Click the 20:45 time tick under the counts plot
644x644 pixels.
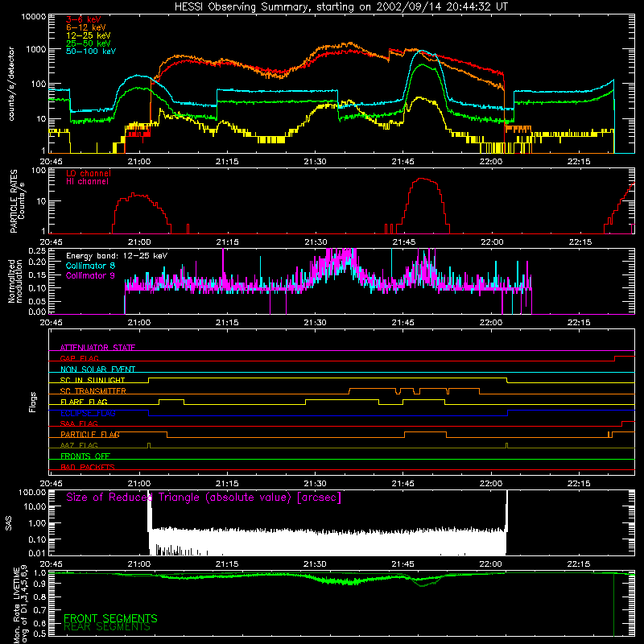[52, 162]
